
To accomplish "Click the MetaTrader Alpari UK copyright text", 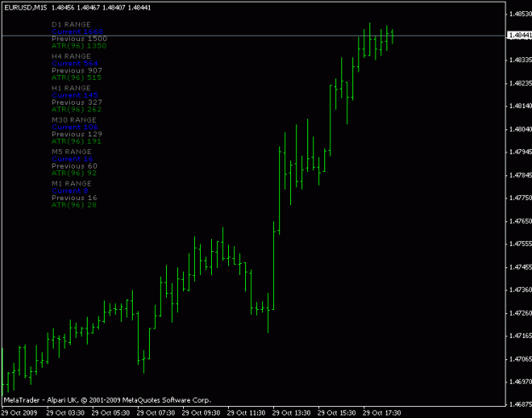I will [x=107, y=400].
